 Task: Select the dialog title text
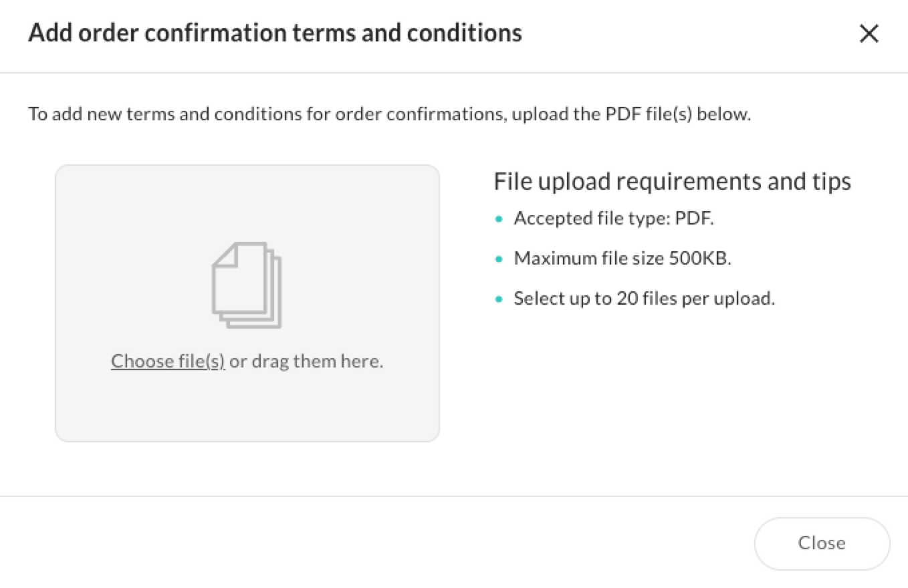[x=274, y=32]
